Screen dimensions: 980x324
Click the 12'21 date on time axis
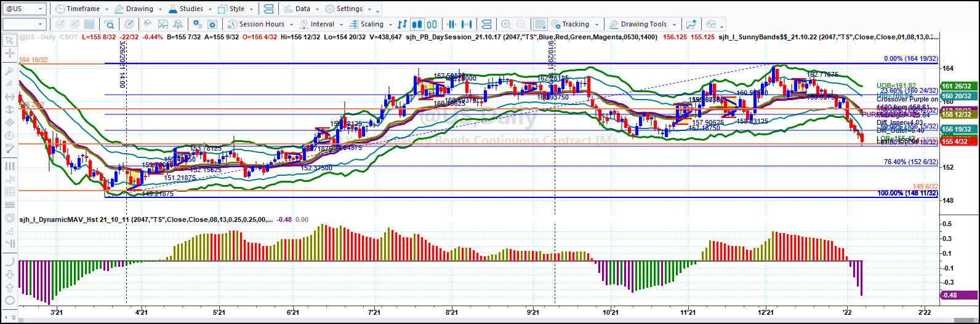(x=765, y=313)
